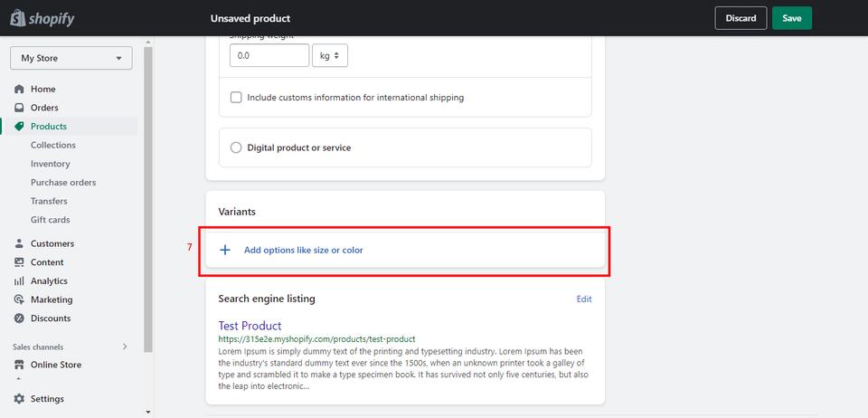The height and width of the screenshot is (418, 868).
Task: Click the Test Product listing title
Action: pos(250,326)
